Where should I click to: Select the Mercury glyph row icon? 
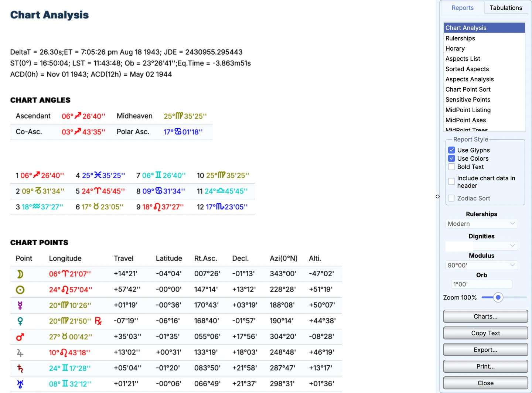pyautogui.click(x=20, y=305)
